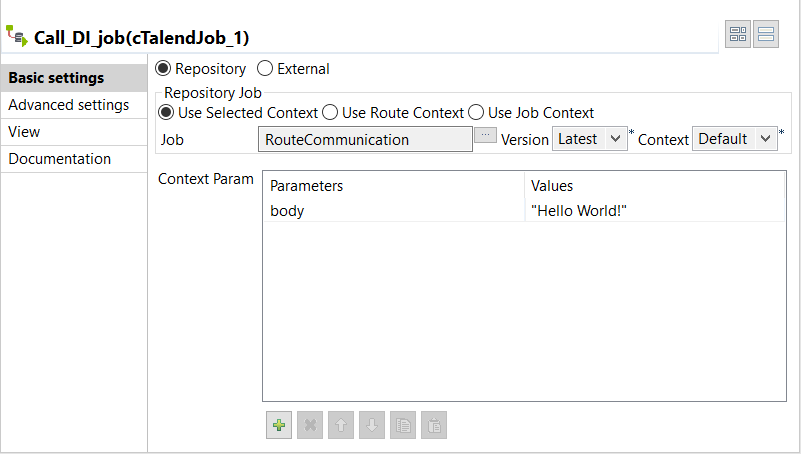Click the copy parameters icon
Screen dimensions: 801x454
coord(403,425)
